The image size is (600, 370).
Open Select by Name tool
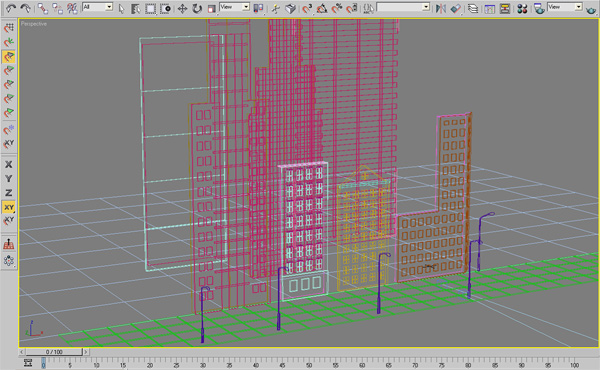[135, 8]
